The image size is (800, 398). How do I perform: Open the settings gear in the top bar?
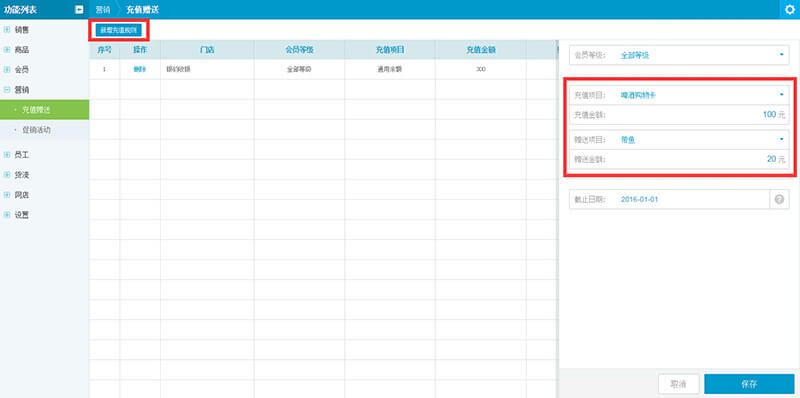(790, 9)
